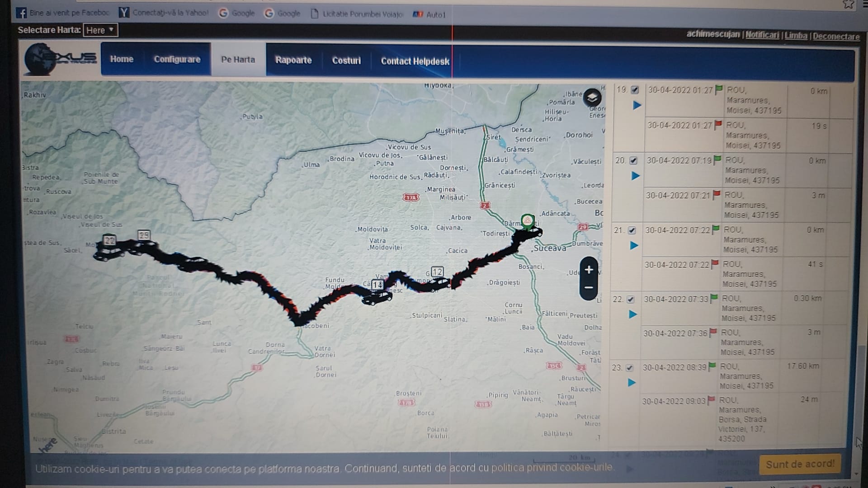Toggle trip 23 checkbox

click(629, 368)
